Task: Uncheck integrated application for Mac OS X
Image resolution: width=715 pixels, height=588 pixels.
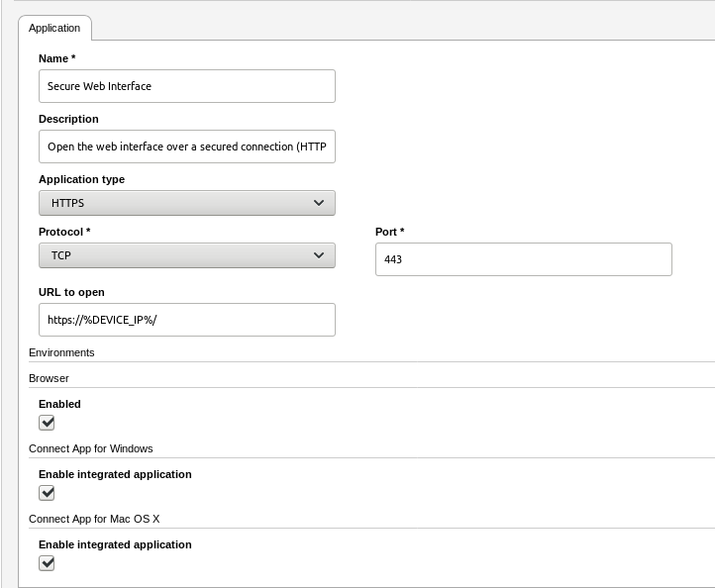Action: (x=47, y=563)
